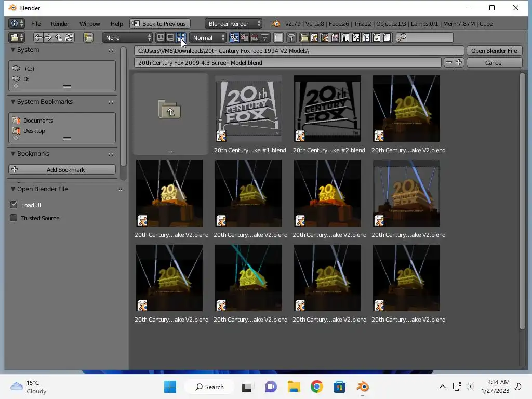Enable the Trusted Source checkbox
The width and height of the screenshot is (532, 399).
[14, 218]
